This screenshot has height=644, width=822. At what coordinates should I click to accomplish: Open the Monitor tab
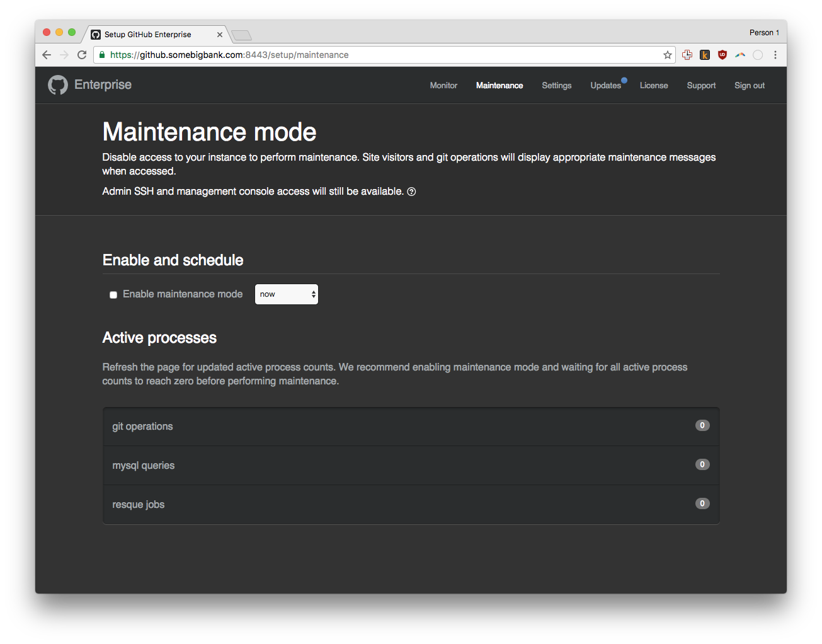[443, 85]
